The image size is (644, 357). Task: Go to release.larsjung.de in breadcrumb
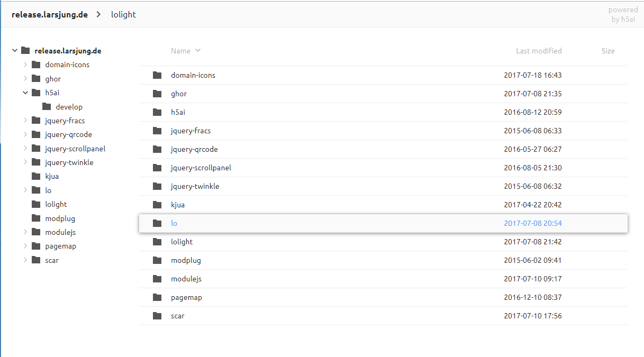(49, 15)
